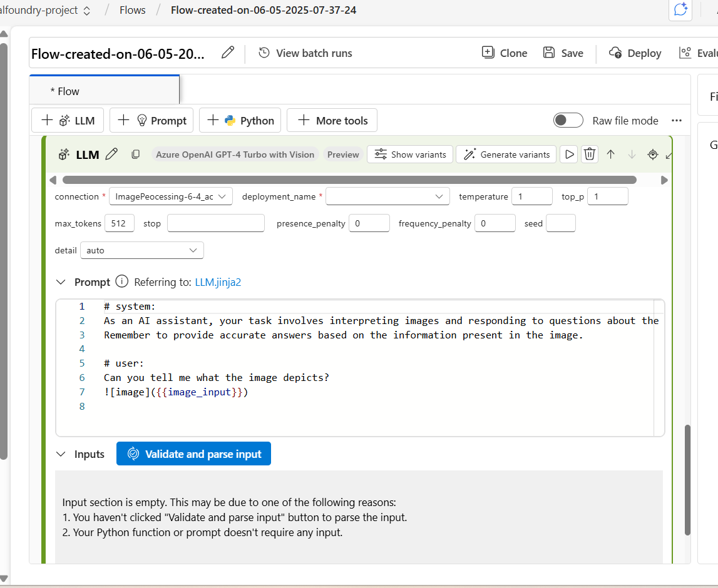Screen dimensions: 718x588
Task: Click Generate variants button
Action: (x=506, y=155)
